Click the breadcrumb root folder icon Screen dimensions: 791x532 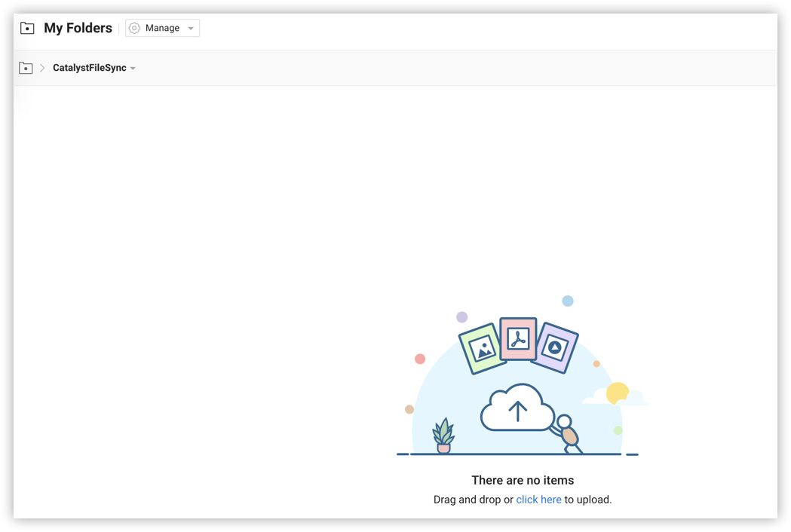26,68
